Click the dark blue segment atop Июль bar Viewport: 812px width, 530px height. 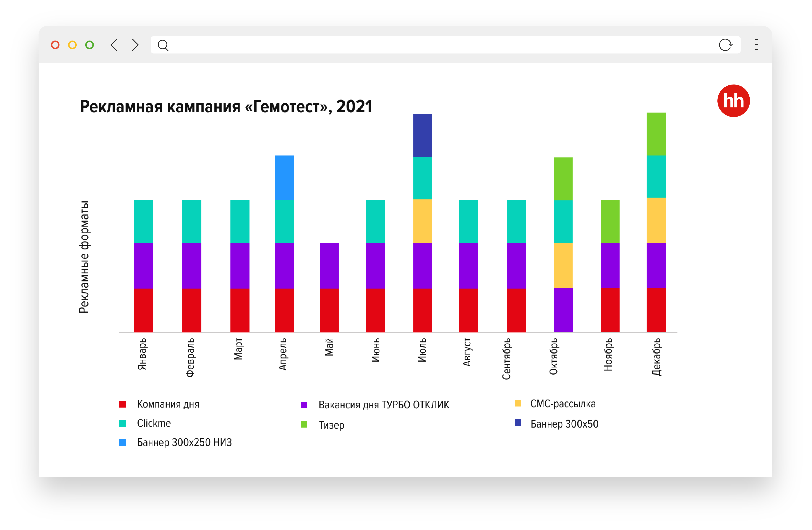[x=422, y=135]
